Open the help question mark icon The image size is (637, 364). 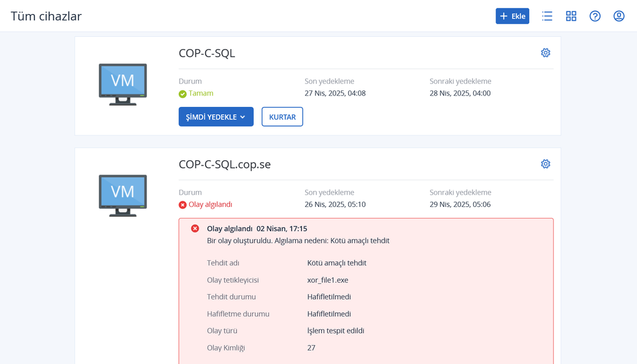pyautogui.click(x=595, y=16)
